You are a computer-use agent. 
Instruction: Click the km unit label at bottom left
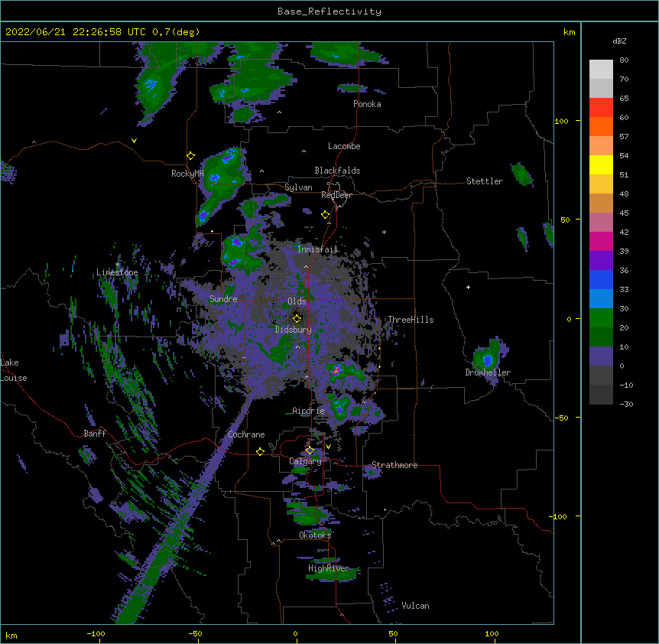pos(11,635)
